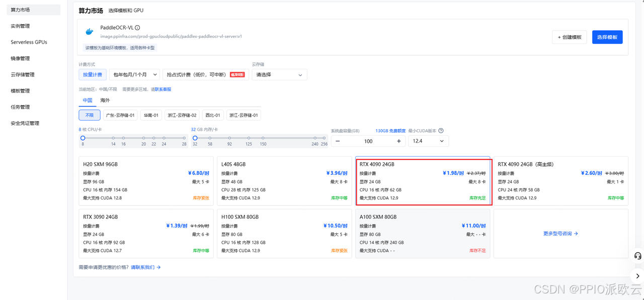Click the info icon beside PaddleOCR-VL
The width and height of the screenshot is (644, 300).
[137, 28]
